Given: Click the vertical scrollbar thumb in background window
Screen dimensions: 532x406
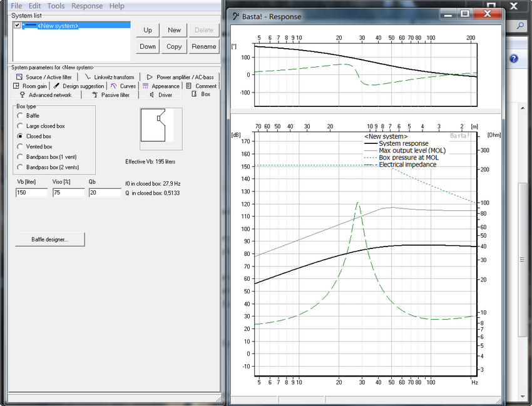Looking at the screenshot, I should 522,260.
